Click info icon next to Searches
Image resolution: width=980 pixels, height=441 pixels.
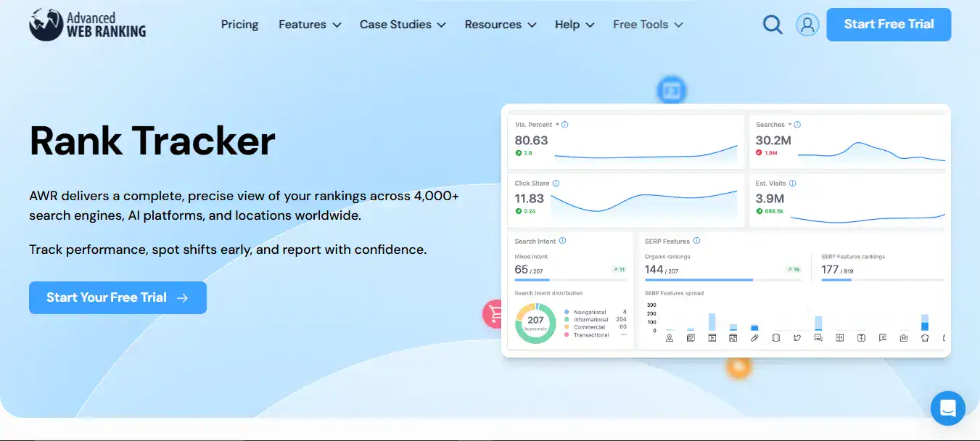798,125
